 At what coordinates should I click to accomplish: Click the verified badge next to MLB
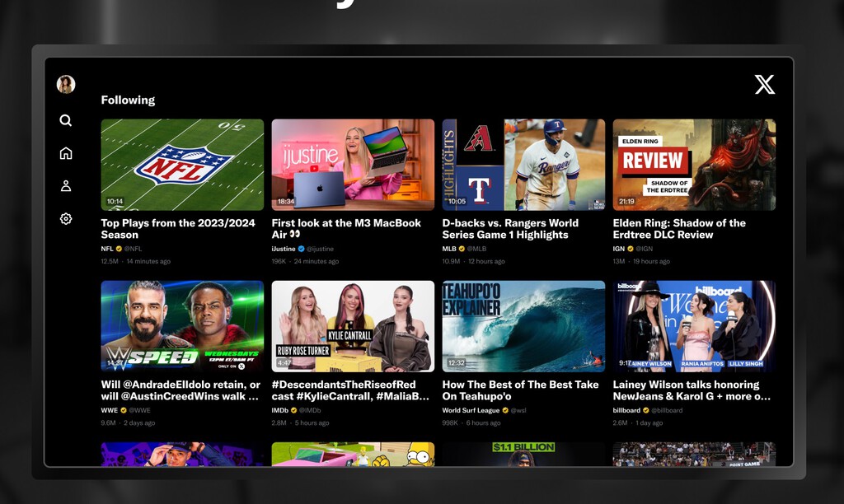pos(462,249)
